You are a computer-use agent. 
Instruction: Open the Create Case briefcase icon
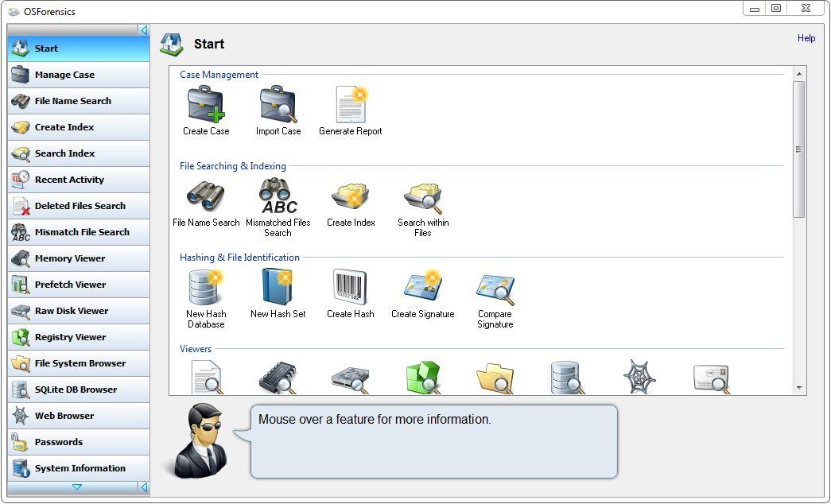(x=206, y=105)
